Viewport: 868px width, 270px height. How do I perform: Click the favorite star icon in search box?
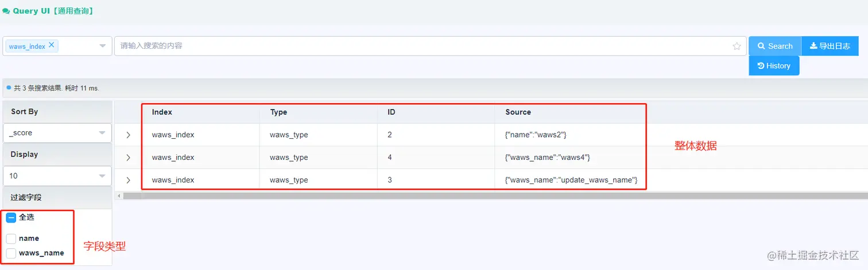click(x=737, y=46)
